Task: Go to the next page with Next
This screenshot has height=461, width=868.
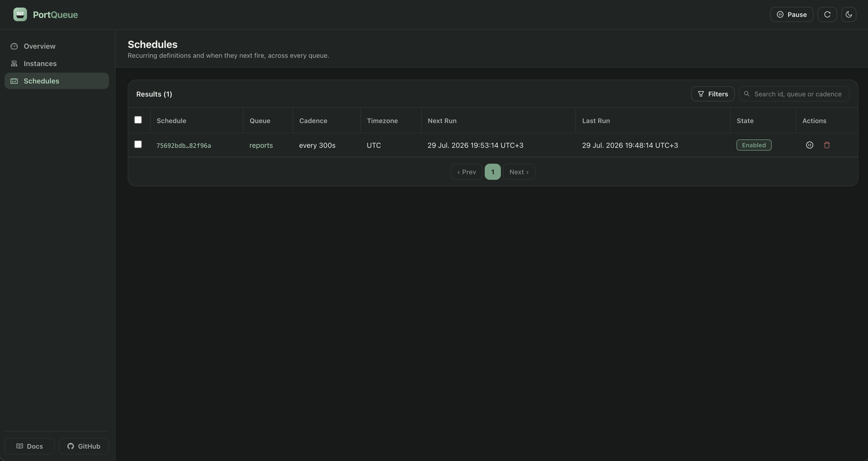Action: point(519,172)
